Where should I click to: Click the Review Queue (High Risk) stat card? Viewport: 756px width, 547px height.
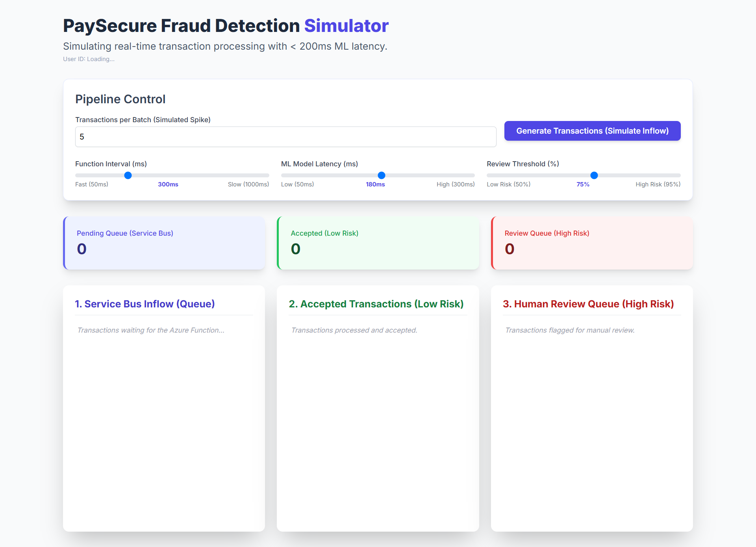click(592, 243)
